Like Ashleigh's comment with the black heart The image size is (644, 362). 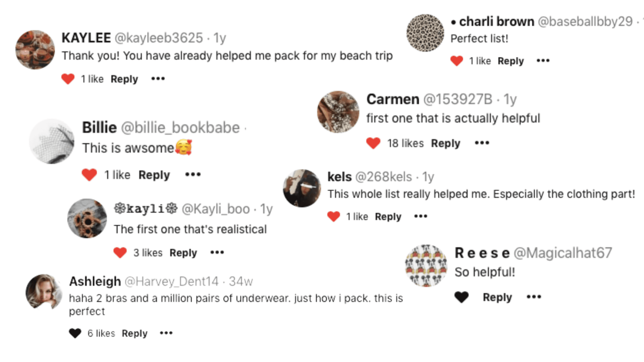click(x=75, y=333)
